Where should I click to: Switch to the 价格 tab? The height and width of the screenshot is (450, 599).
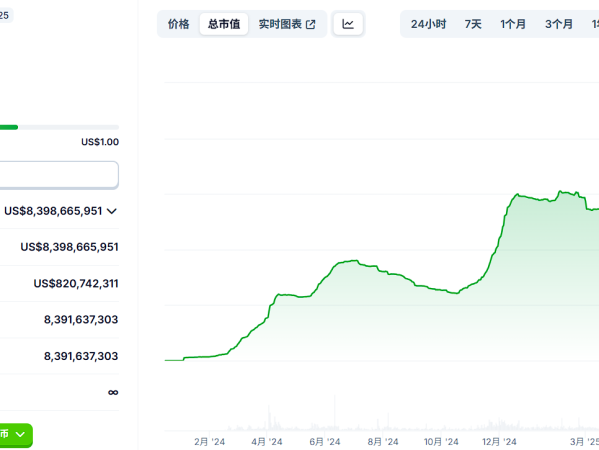(178, 24)
